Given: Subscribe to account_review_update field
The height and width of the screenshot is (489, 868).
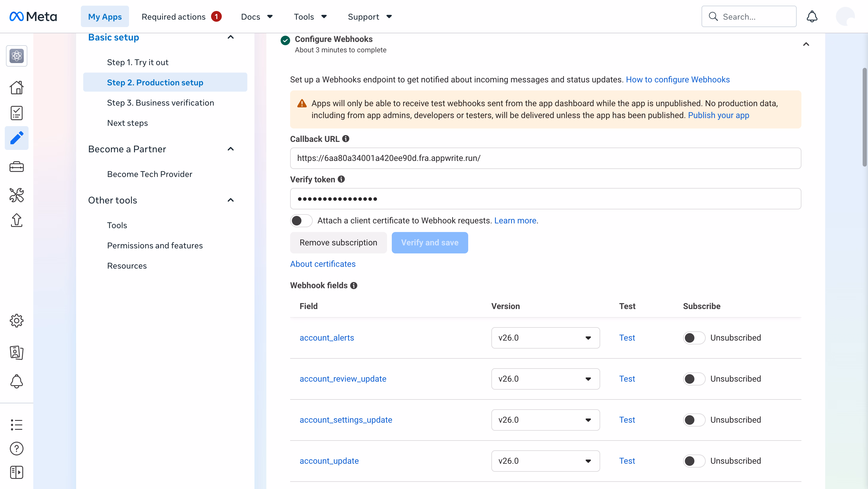Looking at the screenshot, I should coord(694,379).
